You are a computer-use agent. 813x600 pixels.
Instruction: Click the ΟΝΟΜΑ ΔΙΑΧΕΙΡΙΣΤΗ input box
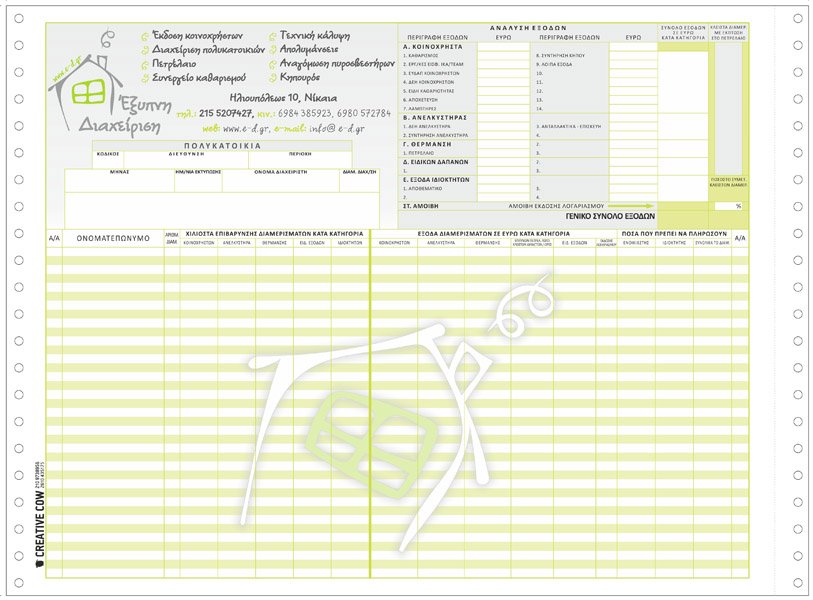(x=280, y=182)
